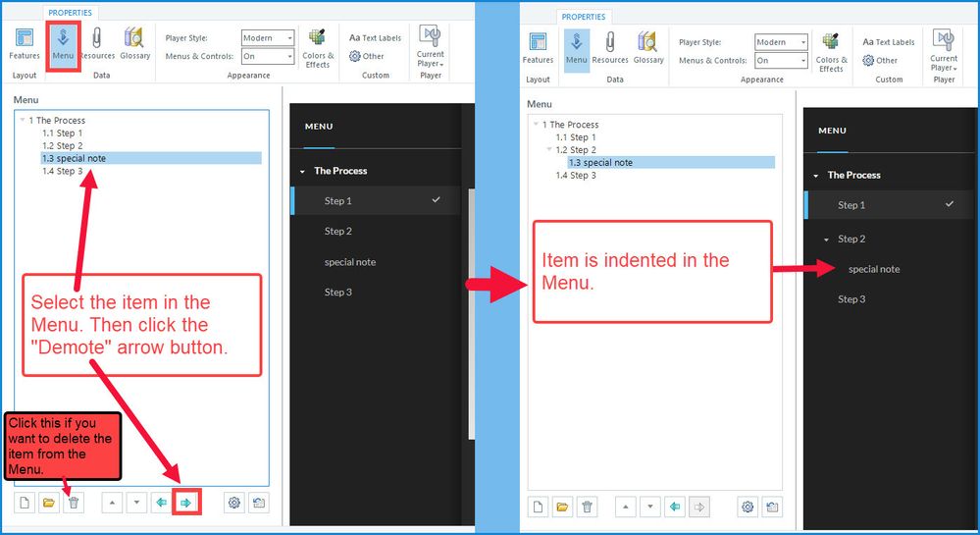
Task: Switch to PROPERTIES tab in left screenshot
Action: point(70,13)
